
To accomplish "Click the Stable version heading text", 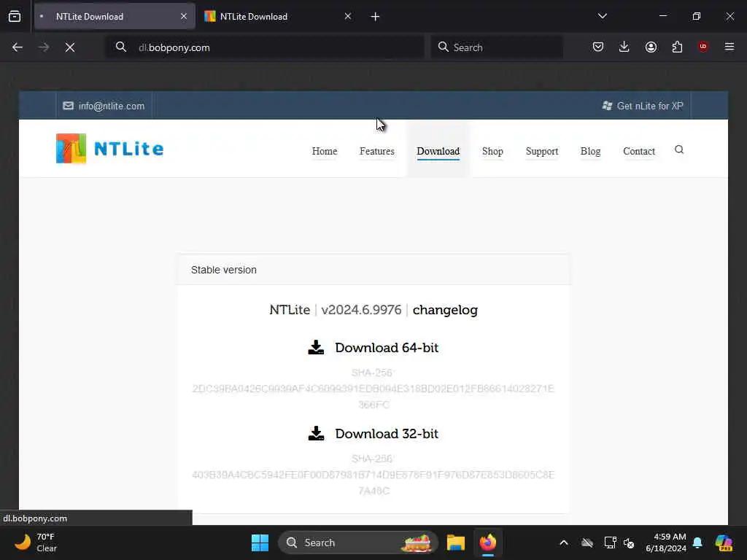I will pyautogui.click(x=224, y=270).
